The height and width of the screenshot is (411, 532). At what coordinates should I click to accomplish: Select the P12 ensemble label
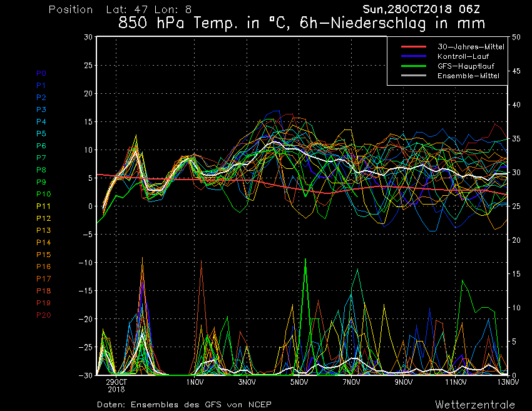click(43, 218)
